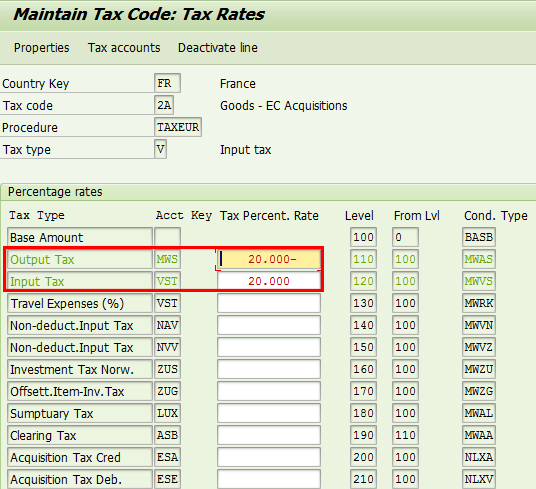Open Tax accounts
536x489 pixels.
(x=124, y=47)
